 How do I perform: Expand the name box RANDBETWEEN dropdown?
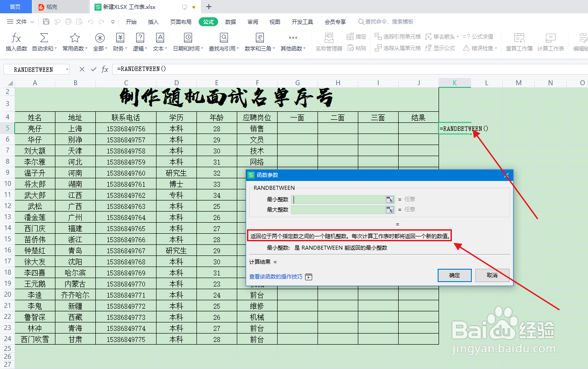click(x=67, y=70)
